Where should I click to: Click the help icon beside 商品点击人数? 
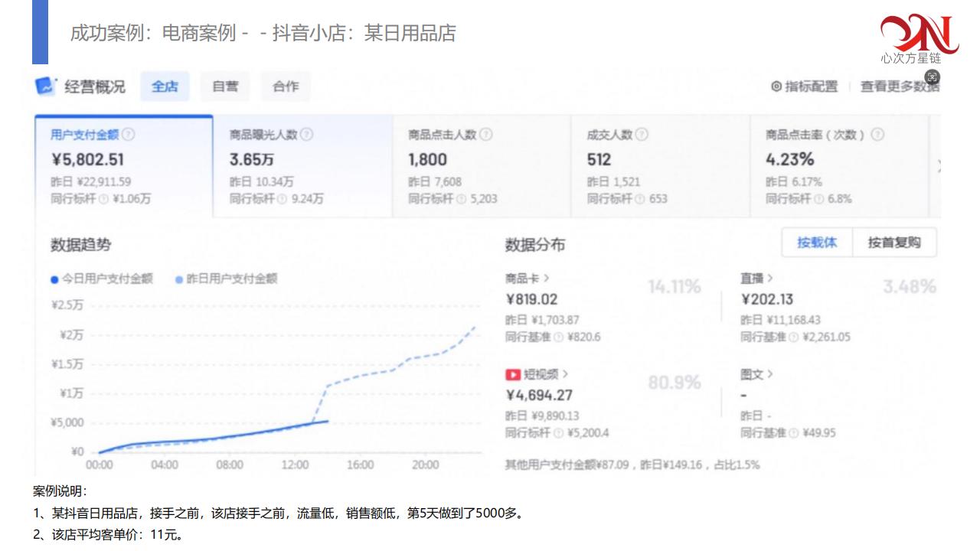pyautogui.click(x=485, y=135)
